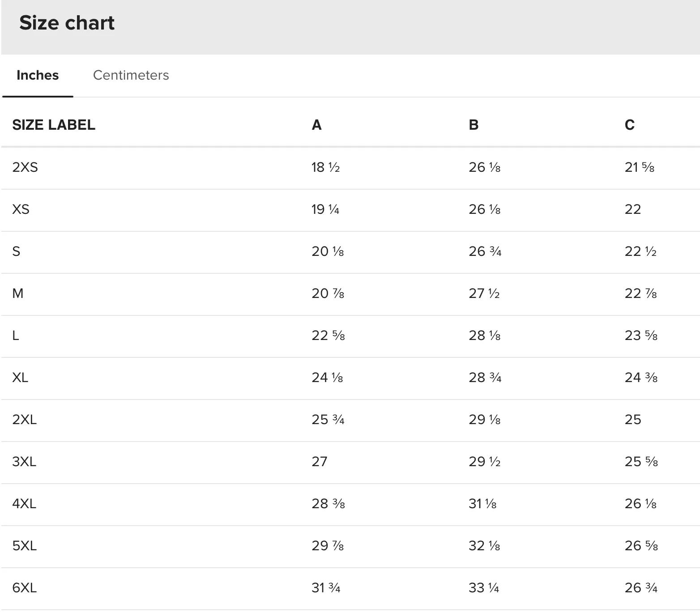Click the S size label
The height and width of the screenshot is (612, 700).
16,251
